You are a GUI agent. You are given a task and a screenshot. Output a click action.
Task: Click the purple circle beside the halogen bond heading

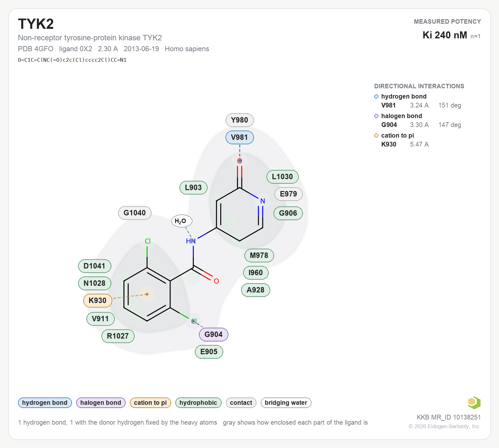[x=376, y=116]
